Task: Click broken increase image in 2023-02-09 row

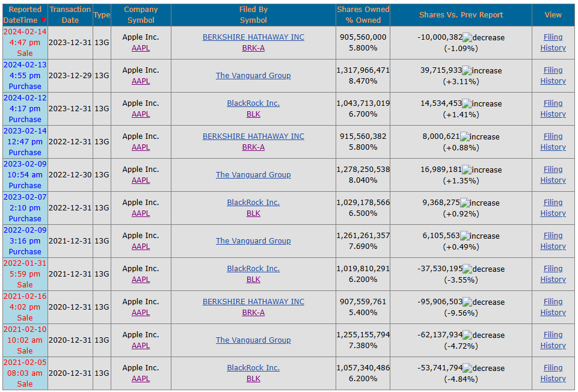Action: click(467, 170)
